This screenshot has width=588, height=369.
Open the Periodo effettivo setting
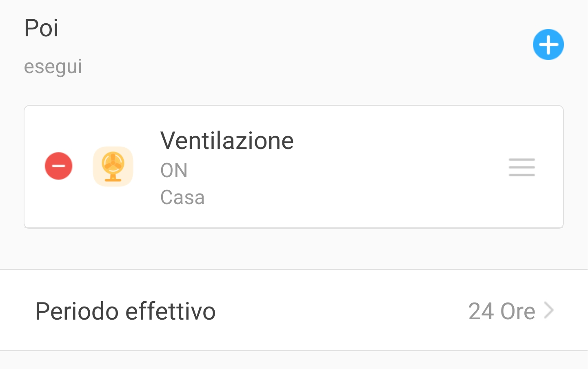tap(294, 311)
